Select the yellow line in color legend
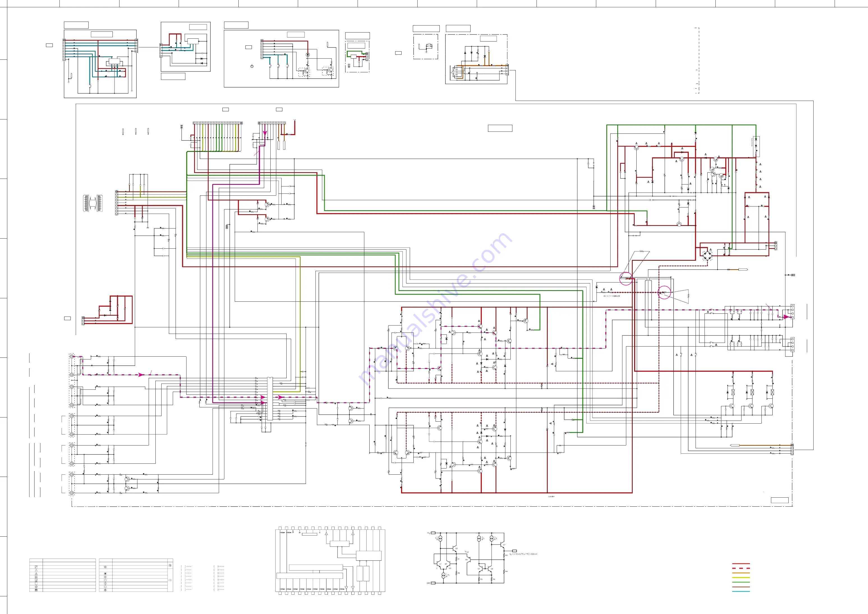 741,578
